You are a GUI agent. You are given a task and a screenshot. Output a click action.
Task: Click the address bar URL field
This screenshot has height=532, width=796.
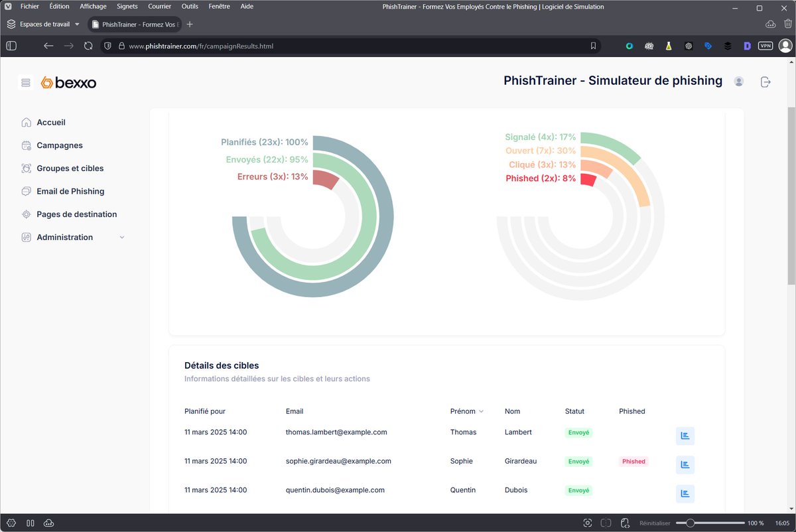tap(352, 46)
